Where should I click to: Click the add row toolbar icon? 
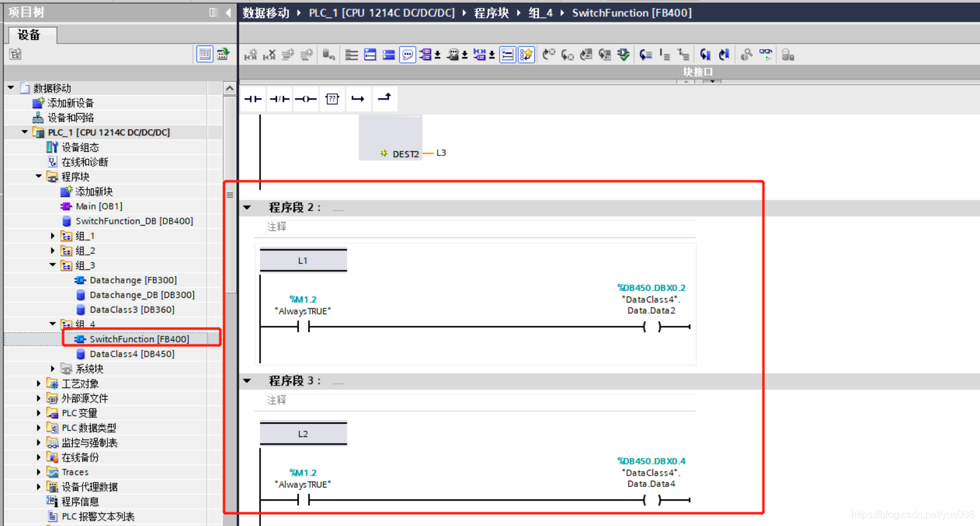tap(307, 55)
